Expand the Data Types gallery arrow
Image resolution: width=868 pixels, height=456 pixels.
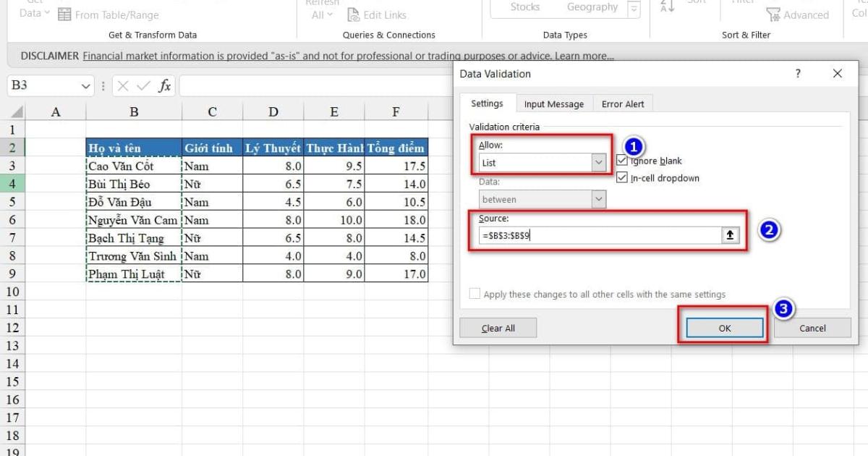(634, 9)
